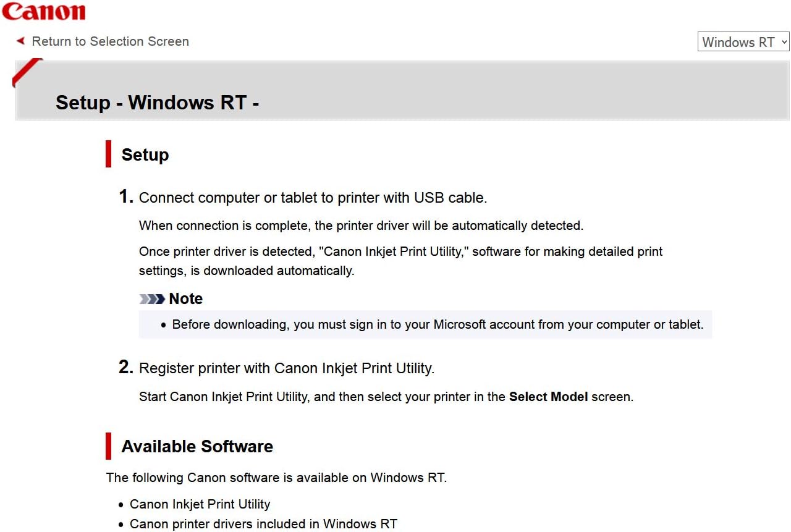Select the Setup section heading

145,154
